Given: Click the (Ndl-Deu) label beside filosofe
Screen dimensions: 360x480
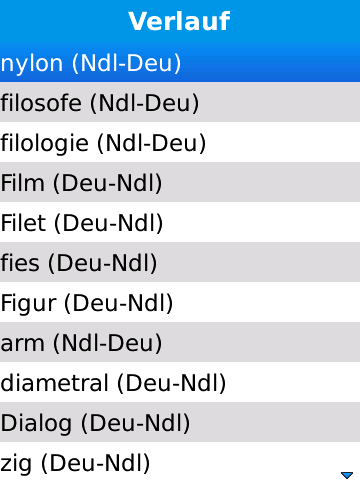Looking at the screenshot, I should 145,103.
